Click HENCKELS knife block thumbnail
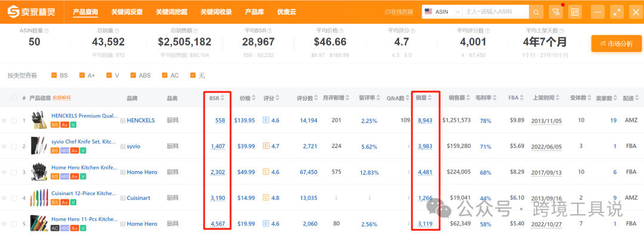The height and width of the screenshot is (235, 644). 39,120
